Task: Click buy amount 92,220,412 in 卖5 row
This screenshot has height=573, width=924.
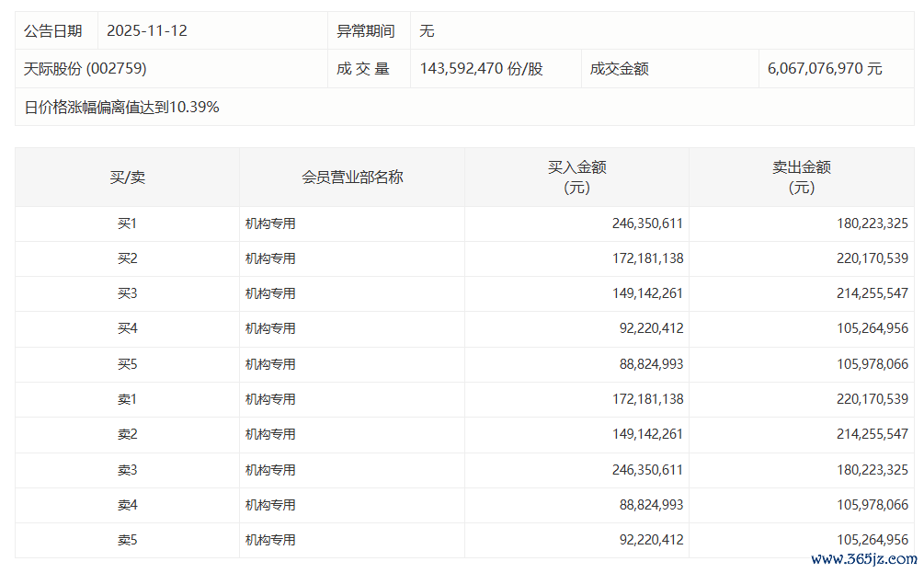Action: coord(651,539)
